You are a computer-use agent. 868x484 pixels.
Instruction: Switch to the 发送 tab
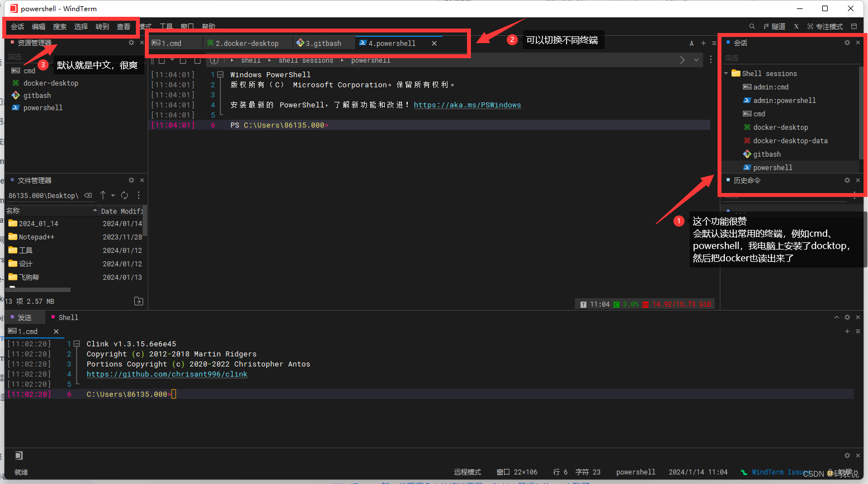pos(24,317)
